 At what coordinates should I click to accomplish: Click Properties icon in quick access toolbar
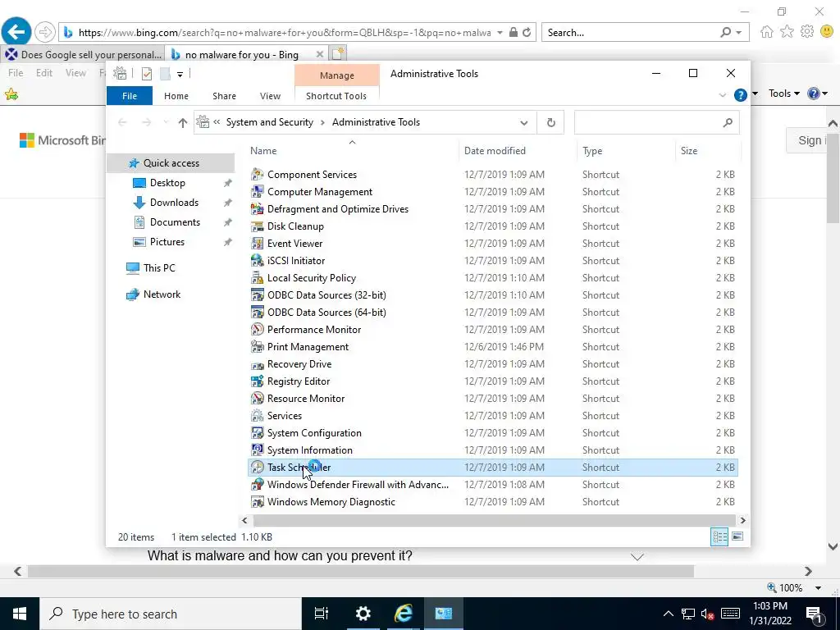[147, 74]
